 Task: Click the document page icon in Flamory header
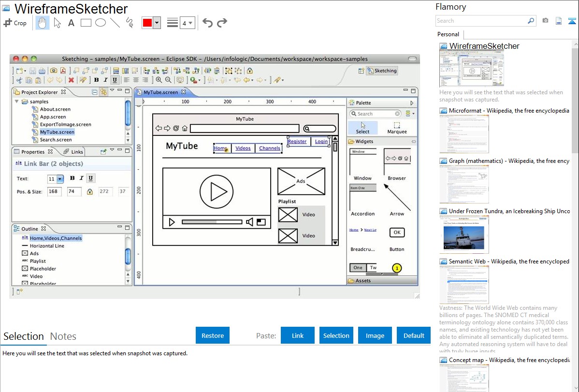[559, 21]
